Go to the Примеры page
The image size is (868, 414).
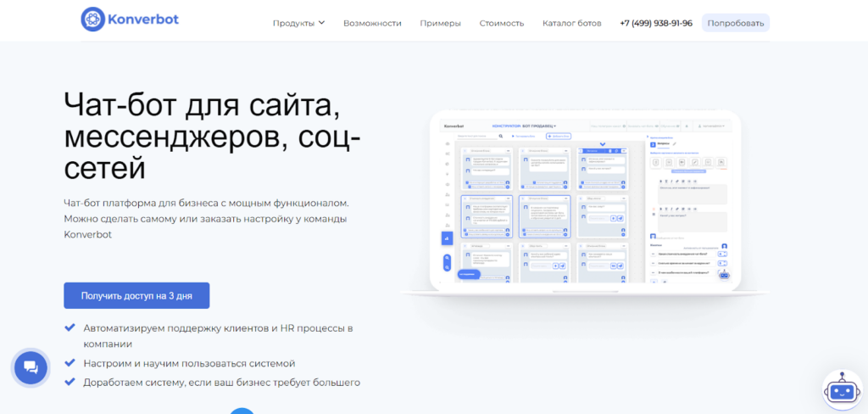point(440,23)
